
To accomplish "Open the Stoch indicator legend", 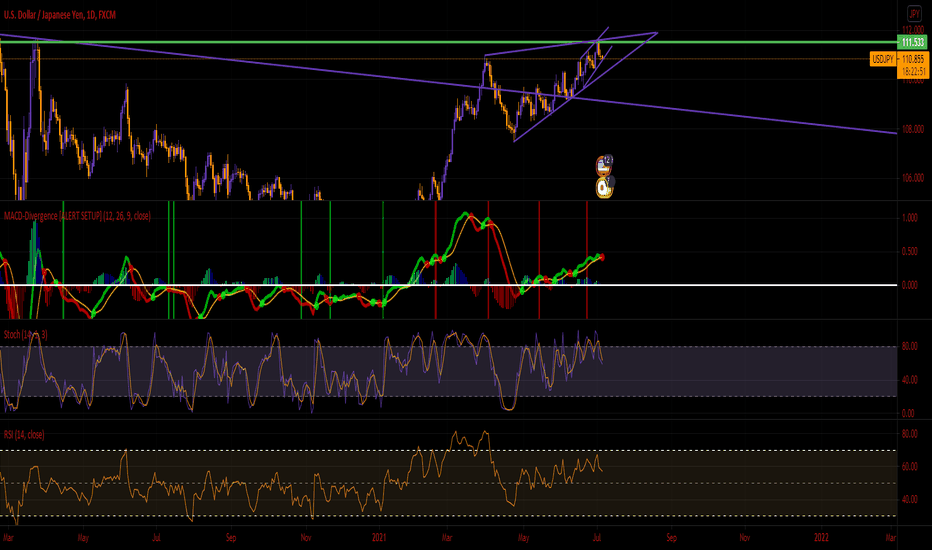I will pyautogui.click(x=25, y=335).
